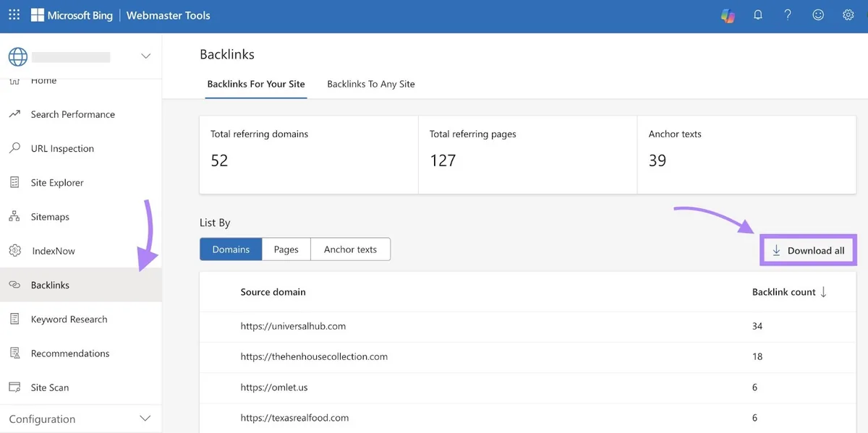List by Anchor texts
Viewport: 868px width, 433px height.
(x=350, y=249)
